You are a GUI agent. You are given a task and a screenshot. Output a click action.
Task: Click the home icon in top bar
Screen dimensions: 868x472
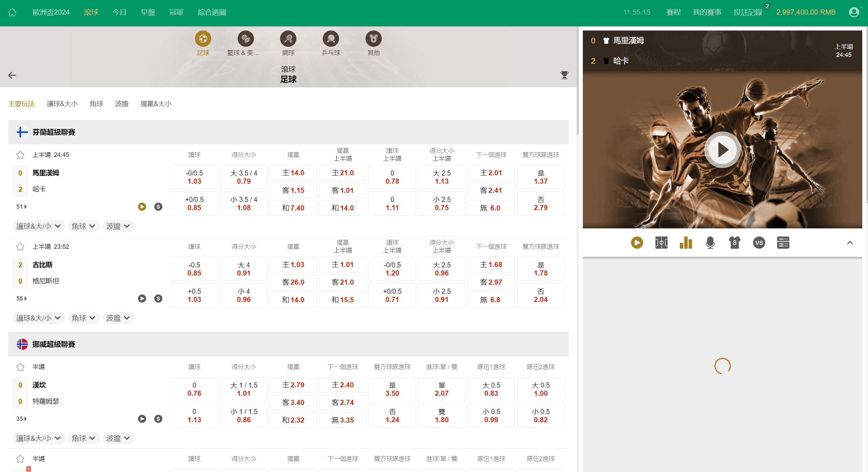point(12,13)
